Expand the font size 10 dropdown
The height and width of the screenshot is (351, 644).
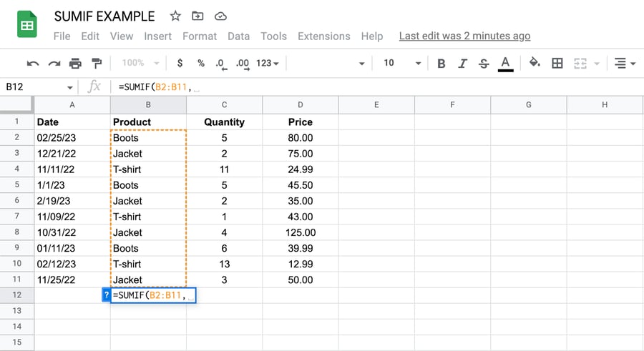(401, 63)
